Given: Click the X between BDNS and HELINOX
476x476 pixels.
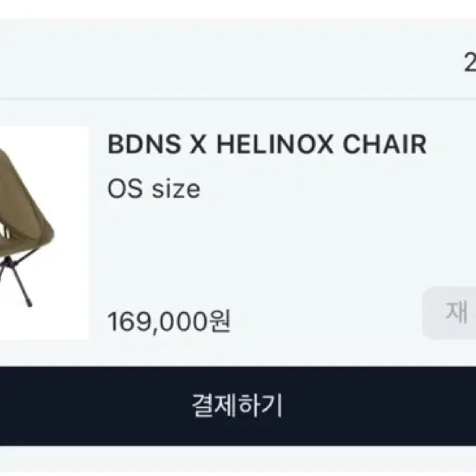Looking at the screenshot, I should [198, 144].
